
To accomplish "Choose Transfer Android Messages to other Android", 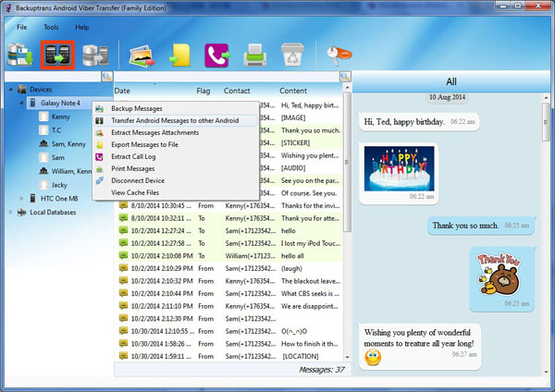I will [x=175, y=120].
